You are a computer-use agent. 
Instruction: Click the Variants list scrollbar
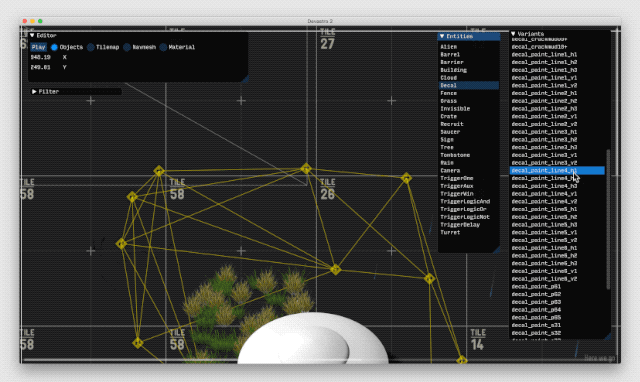pos(608,219)
